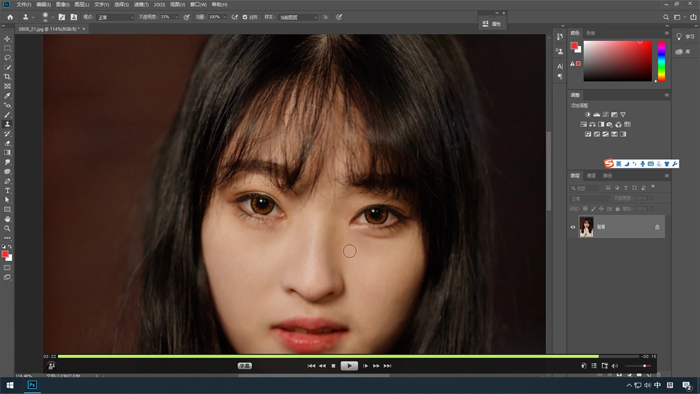Add a Brightness/Contrast adjustment

click(x=588, y=115)
